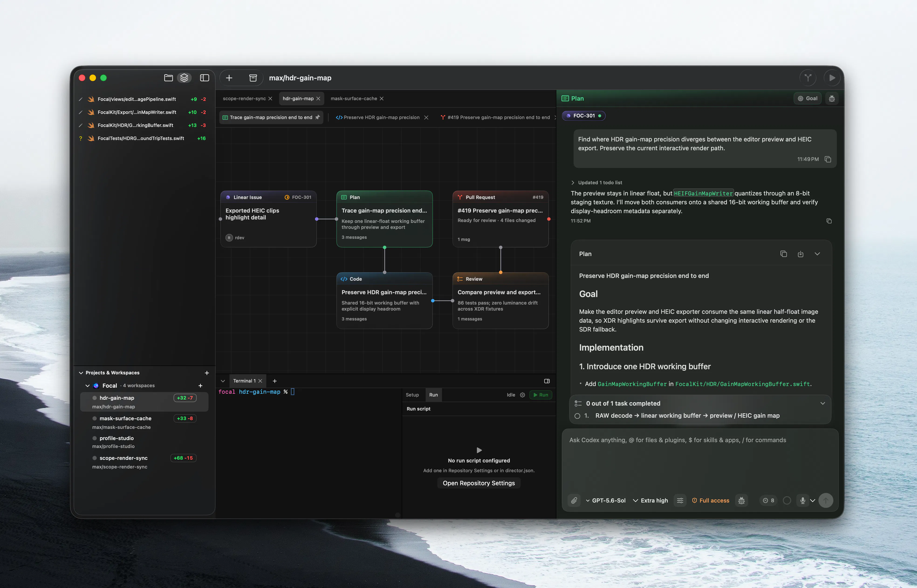Open the folder browser icon in sidebar header
Screen dimensions: 917x588
(x=168, y=78)
